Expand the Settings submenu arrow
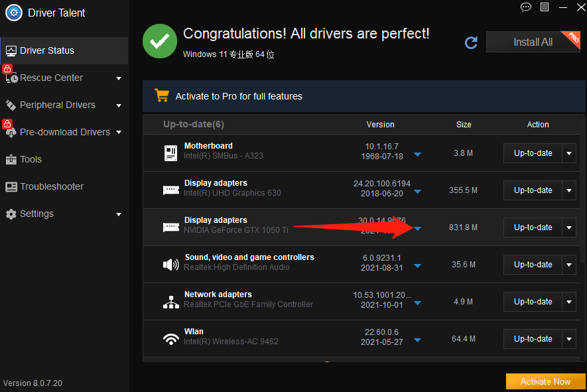 point(119,214)
